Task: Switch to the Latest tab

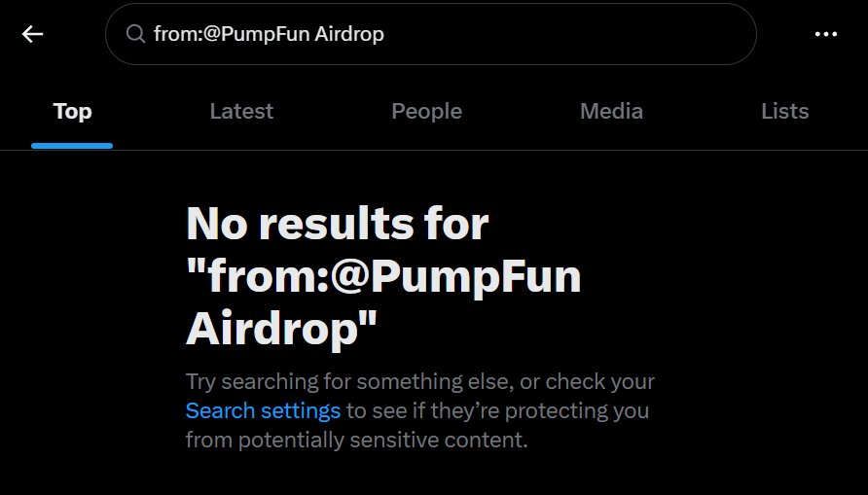Action: click(241, 111)
